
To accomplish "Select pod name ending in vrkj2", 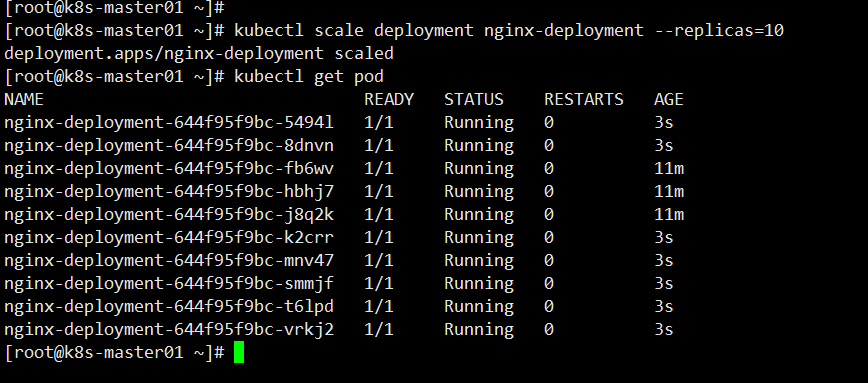I will click(169, 330).
